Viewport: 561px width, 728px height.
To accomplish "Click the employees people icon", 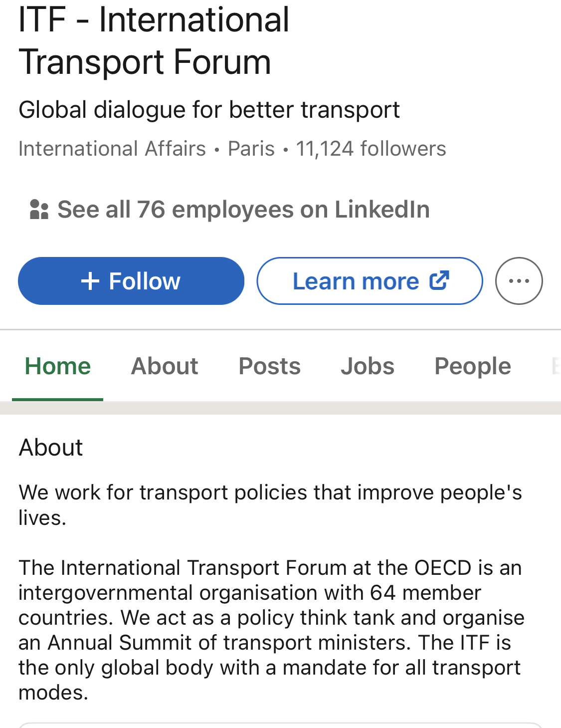I will tap(39, 210).
